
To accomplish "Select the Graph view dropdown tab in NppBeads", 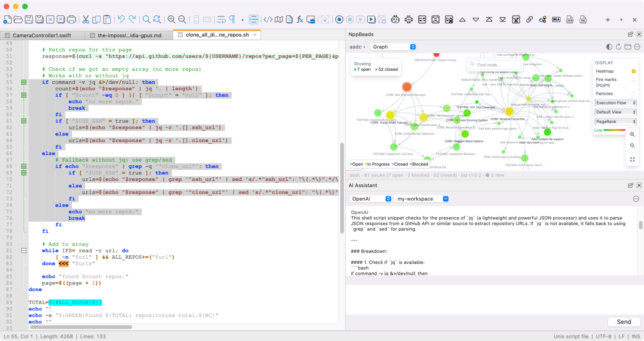I will click(x=393, y=47).
